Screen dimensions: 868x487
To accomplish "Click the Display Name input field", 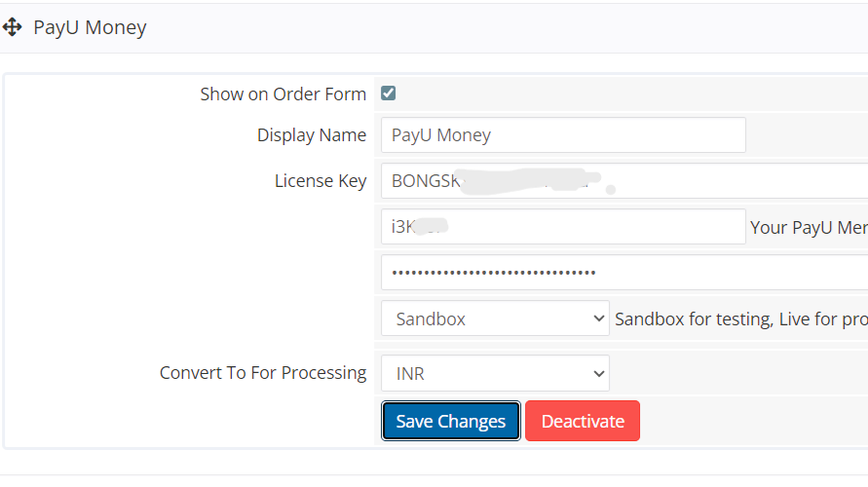I will [562, 135].
